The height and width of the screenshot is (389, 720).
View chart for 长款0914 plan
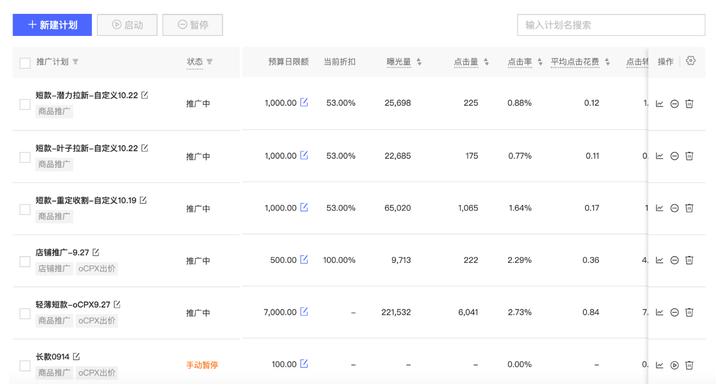click(659, 365)
